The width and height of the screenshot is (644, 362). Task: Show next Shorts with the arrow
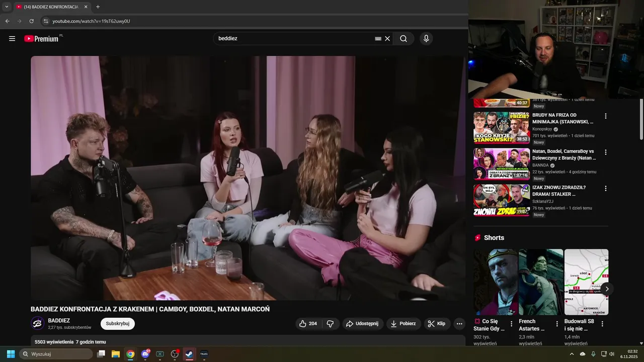607,289
